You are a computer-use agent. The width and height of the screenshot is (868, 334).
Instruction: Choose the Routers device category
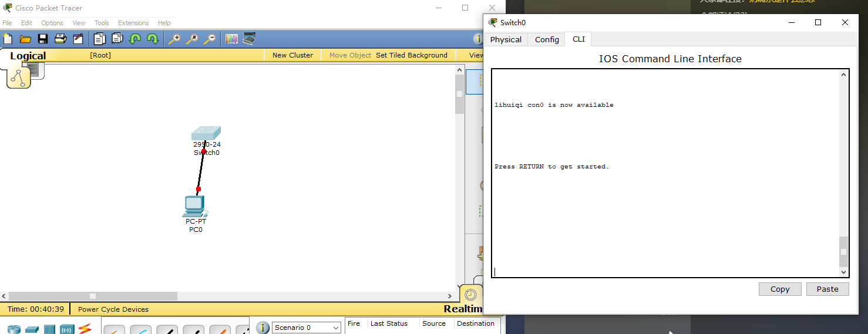[x=14, y=329]
